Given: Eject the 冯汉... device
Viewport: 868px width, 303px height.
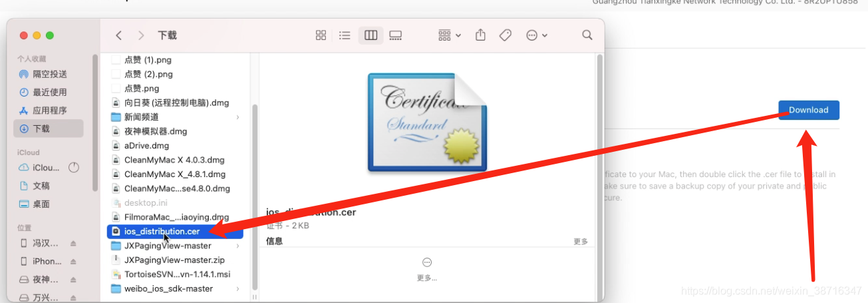Looking at the screenshot, I should 74,244.
